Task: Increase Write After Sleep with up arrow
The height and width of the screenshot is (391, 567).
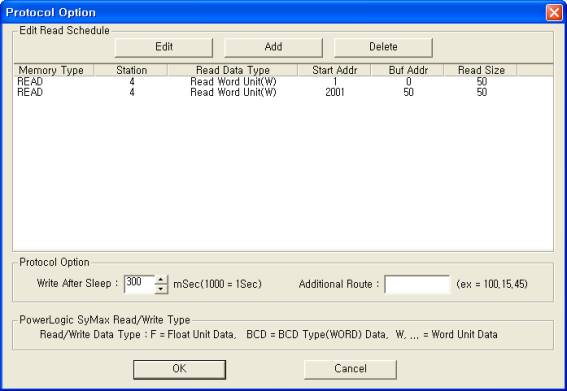Action: tap(161, 280)
